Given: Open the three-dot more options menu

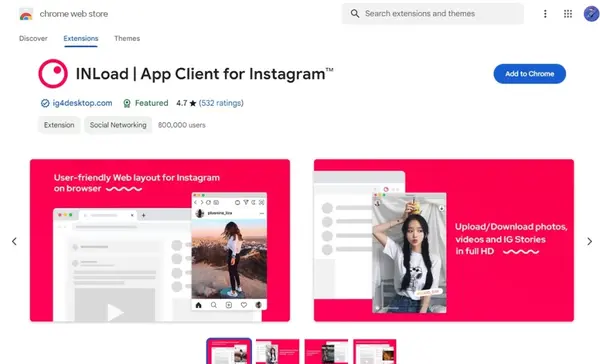Looking at the screenshot, I should coord(545,14).
